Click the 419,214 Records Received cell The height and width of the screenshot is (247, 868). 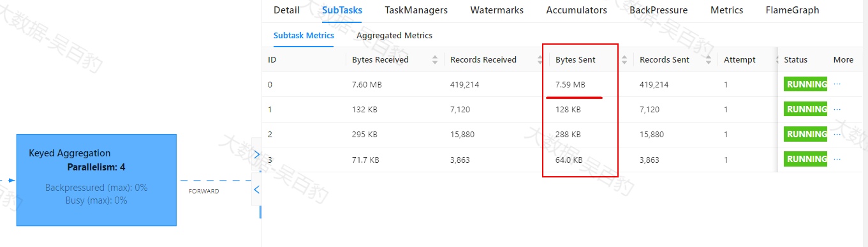(x=465, y=84)
